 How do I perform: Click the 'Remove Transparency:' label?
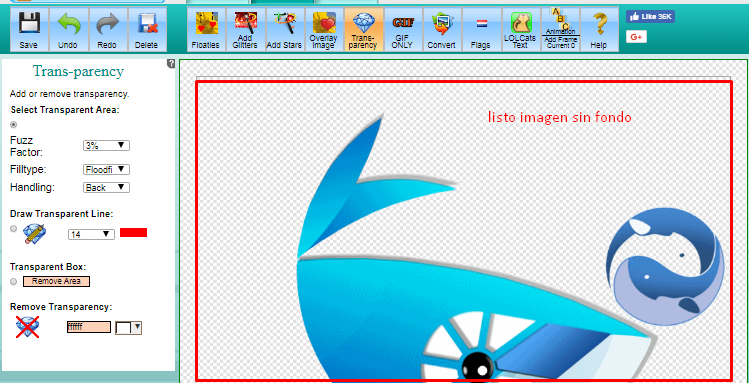pos(61,307)
